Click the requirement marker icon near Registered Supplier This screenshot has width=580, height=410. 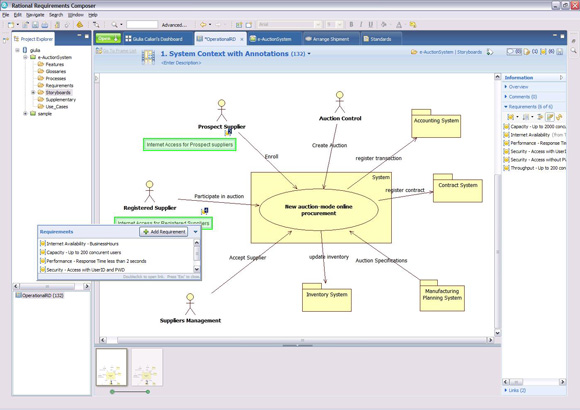[205, 211]
